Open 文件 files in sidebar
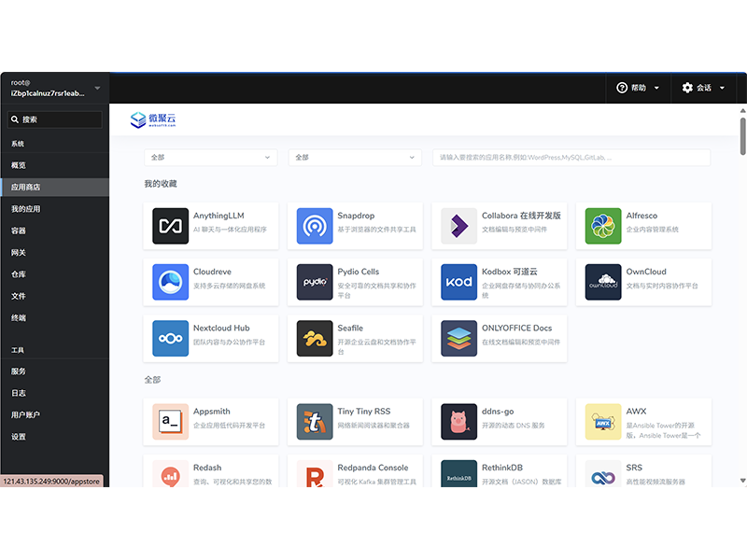The height and width of the screenshot is (560, 747). pyautogui.click(x=55, y=296)
